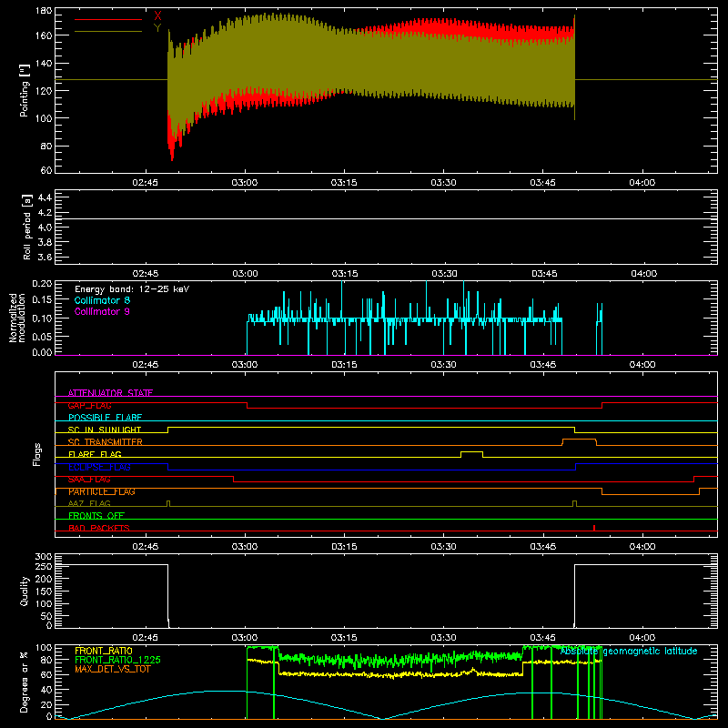Click the cyan 'Collimator 8' legend label

pos(102,300)
